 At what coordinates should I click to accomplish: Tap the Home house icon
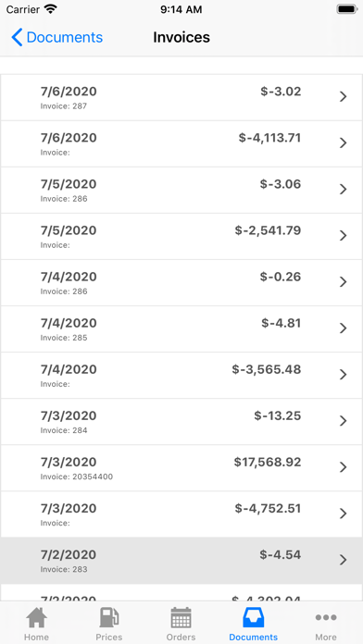pos(37,617)
